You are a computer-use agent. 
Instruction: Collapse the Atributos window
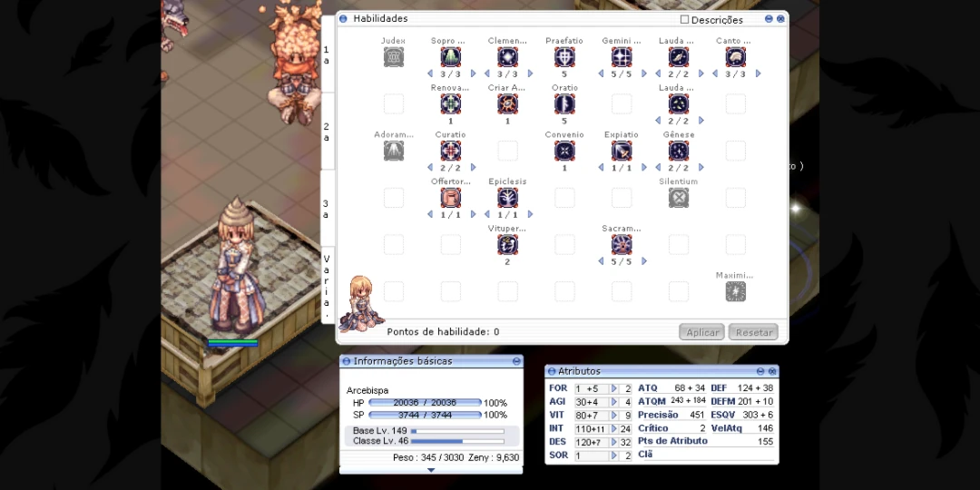(760, 371)
